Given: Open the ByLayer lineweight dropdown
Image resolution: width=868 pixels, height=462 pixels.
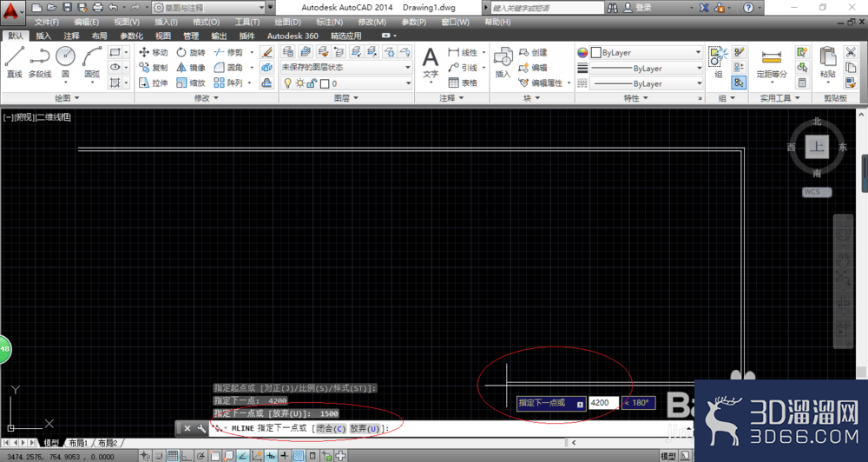Looking at the screenshot, I should coord(646,68).
